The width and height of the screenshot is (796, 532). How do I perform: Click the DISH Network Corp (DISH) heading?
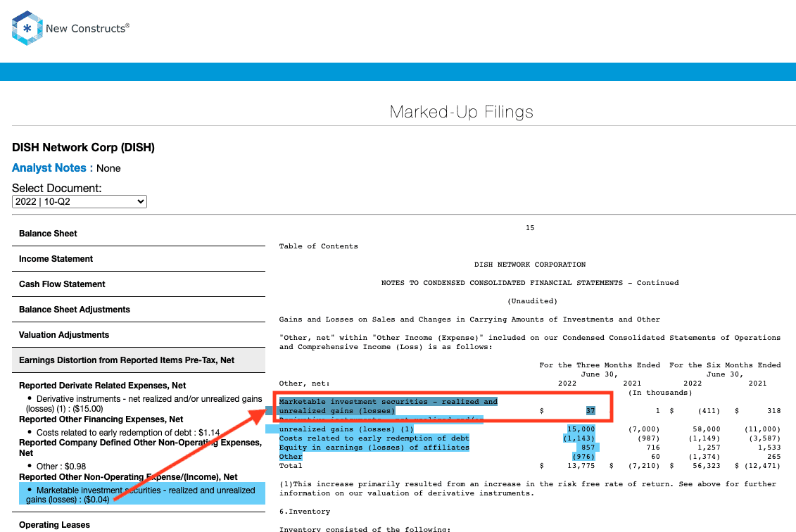[83, 147]
